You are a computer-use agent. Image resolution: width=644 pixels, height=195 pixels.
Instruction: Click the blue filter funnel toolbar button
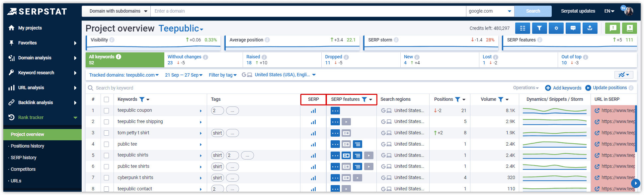pyautogui.click(x=539, y=28)
